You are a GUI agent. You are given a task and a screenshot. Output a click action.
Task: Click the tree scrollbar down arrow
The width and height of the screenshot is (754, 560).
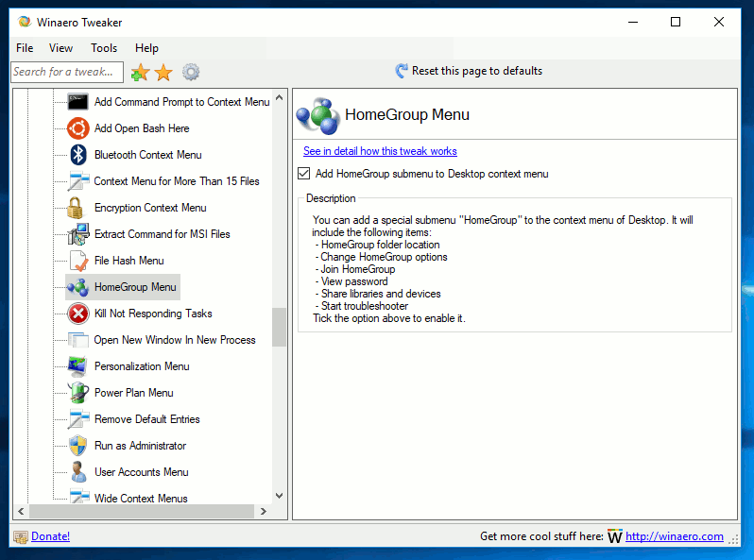tap(279, 495)
